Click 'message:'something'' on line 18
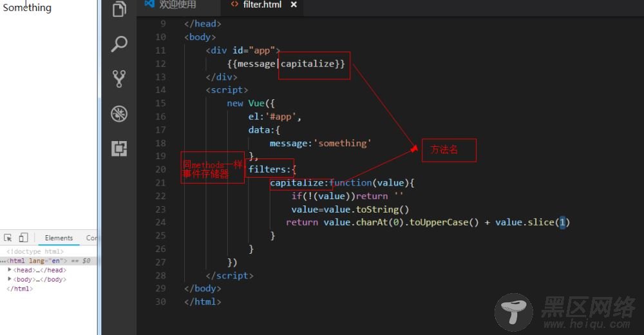644x335 pixels. [x=320, y=143]
